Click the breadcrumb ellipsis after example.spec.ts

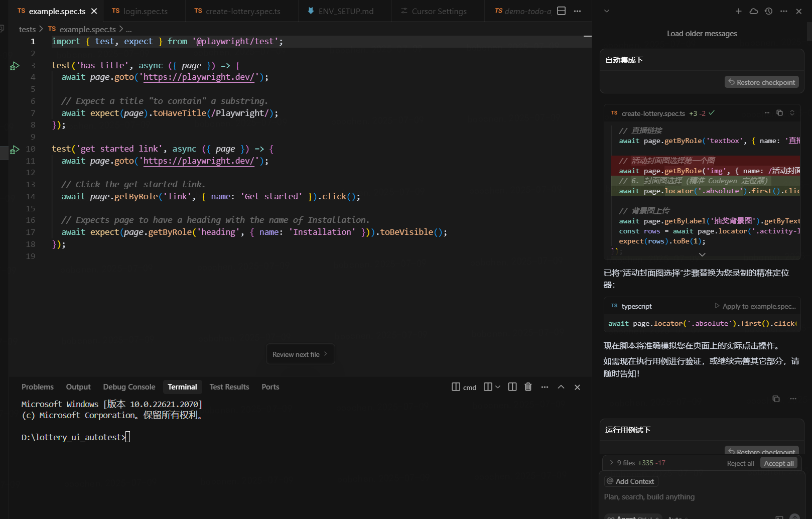tap(129, 30)
